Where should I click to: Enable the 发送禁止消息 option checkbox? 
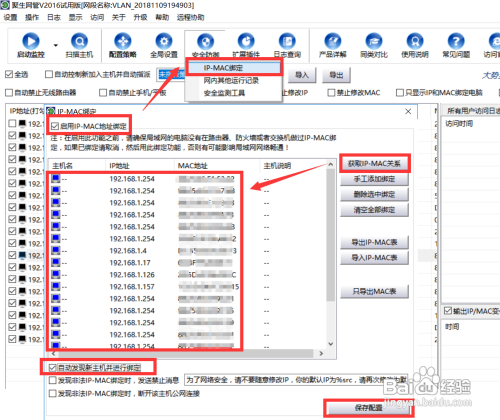[x=52, y=380]
